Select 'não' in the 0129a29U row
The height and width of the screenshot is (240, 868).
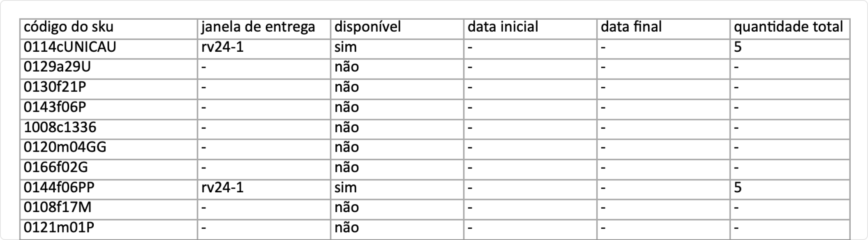click(347, 67)
